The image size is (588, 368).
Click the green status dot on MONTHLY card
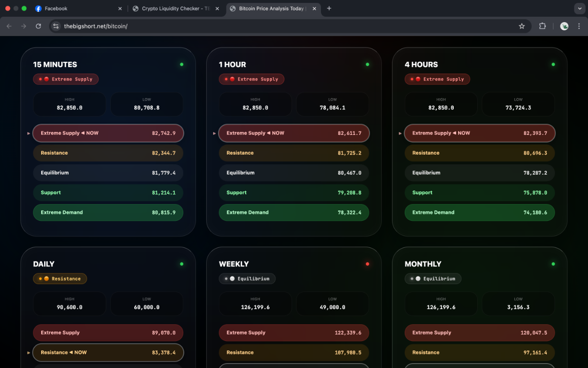[553, 264]
